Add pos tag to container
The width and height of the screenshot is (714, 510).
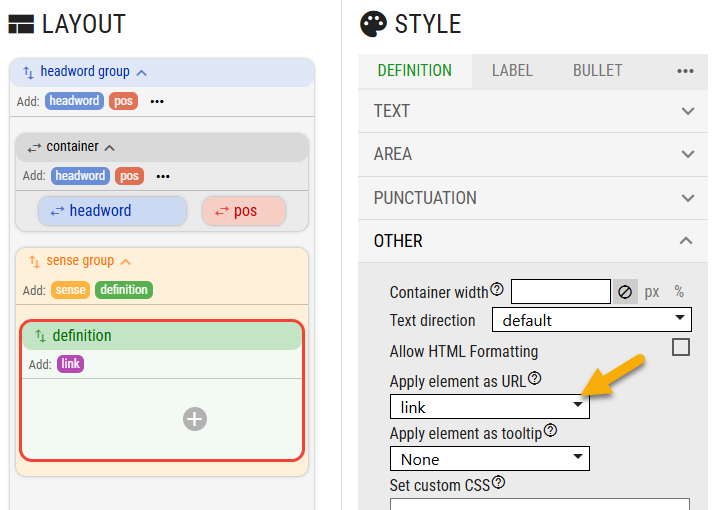(x=129, y=176)
